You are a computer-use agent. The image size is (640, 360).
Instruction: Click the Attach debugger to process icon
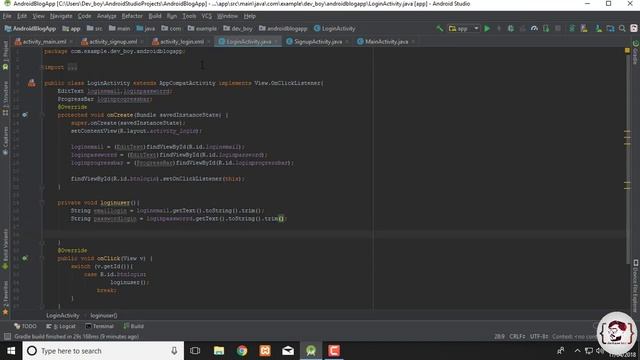click(546, 29)
